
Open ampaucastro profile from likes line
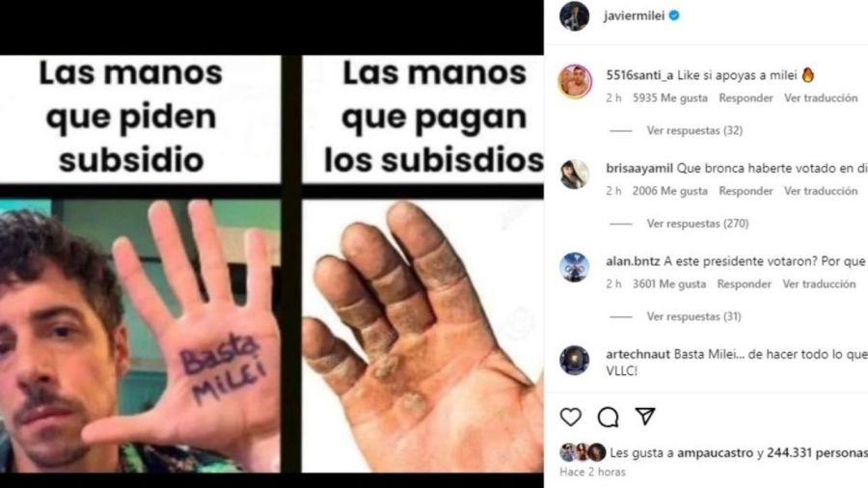(x=716, y=452)
